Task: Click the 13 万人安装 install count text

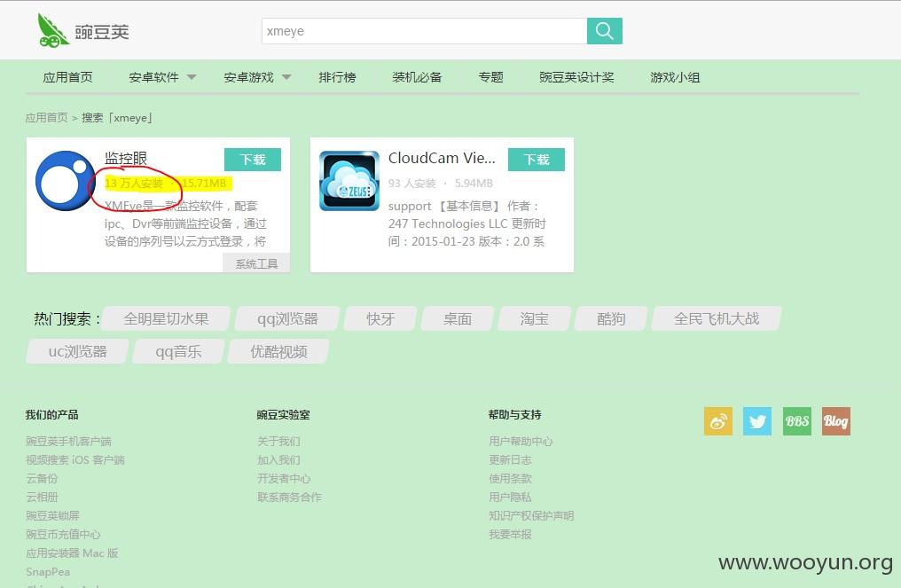Action: coord(134,184)
